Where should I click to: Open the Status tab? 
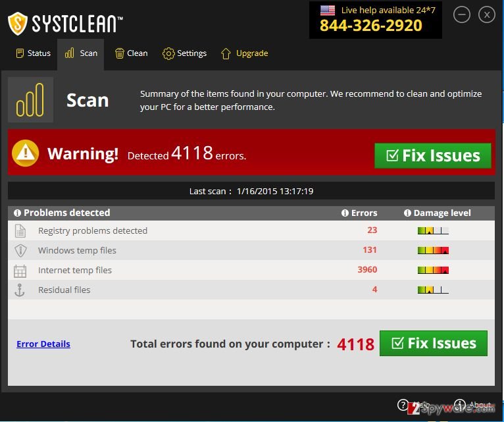pyautogui.click(x=33, y=53)
